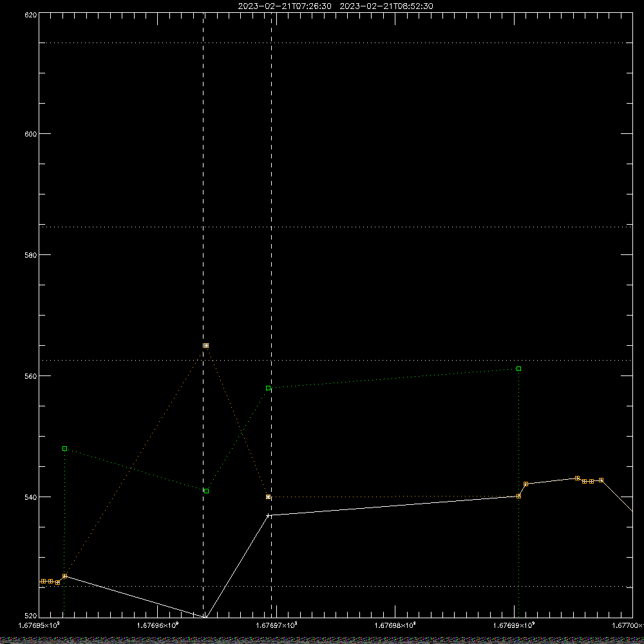This screenshot has width=644, height=644.
Task: Click the 1.67696×10⁹ x-axis label
Action: coord(158,625)
